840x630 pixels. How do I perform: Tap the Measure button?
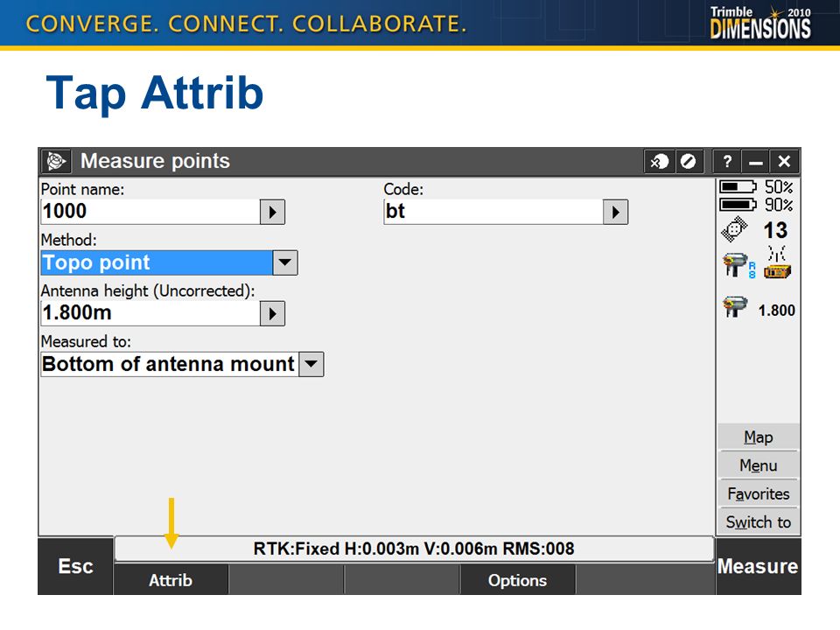pyautogui.click(x=758, y=566)
